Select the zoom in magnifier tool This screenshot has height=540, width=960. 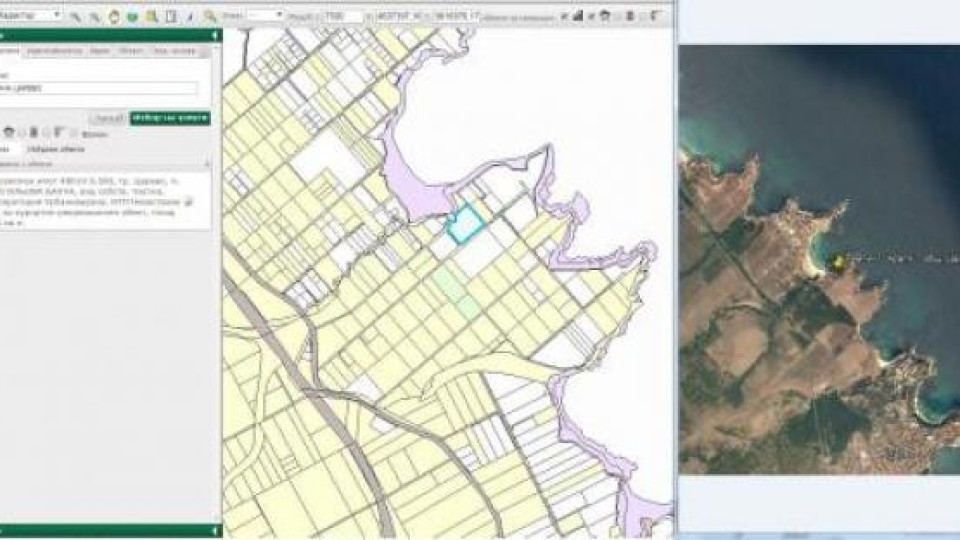pos(76,16)
